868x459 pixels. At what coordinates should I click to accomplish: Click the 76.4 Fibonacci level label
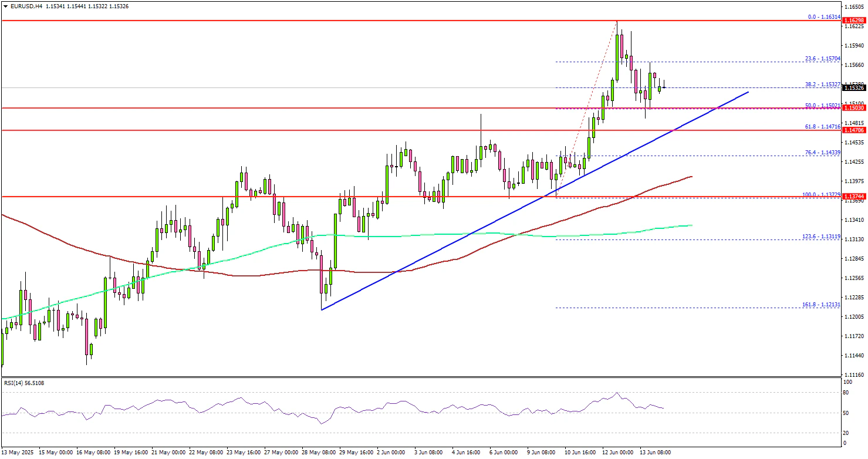pyautogui.click(x=822, y=152)
